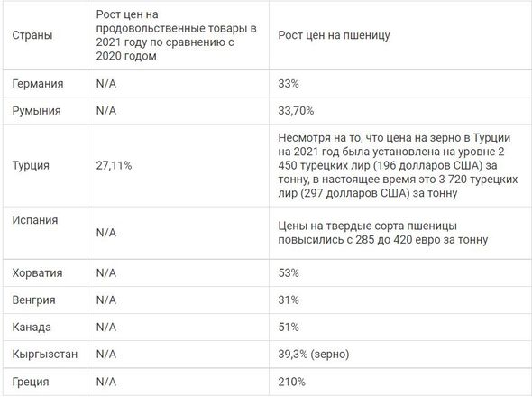Click the Spain durum wheat price text
Viewport: 532px width, 397px height.
click(x=383, y=233)
